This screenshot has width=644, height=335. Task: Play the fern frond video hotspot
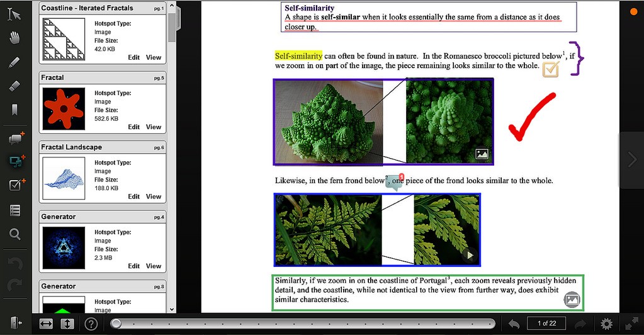468,256
